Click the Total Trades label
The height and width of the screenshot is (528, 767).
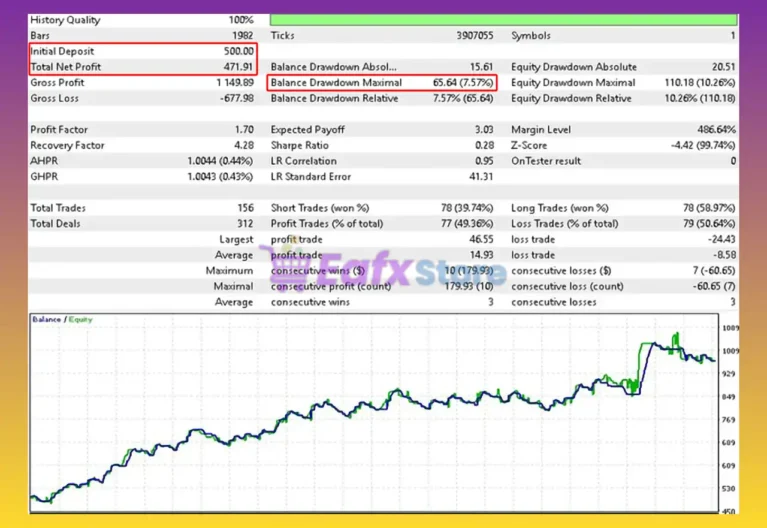58,208
